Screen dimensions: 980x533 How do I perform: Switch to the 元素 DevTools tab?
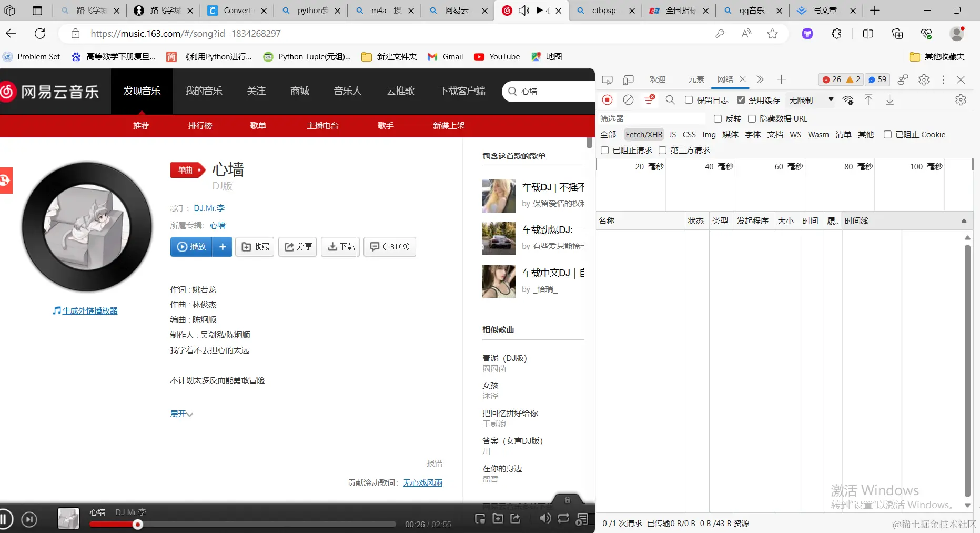696,79
